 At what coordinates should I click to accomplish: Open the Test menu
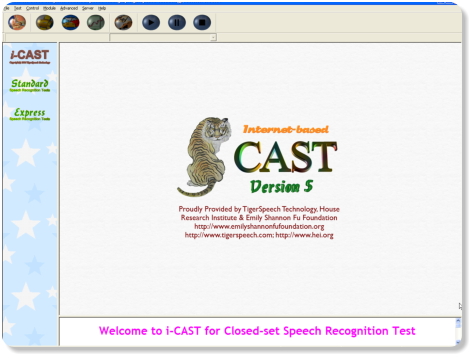click(18, 8)
